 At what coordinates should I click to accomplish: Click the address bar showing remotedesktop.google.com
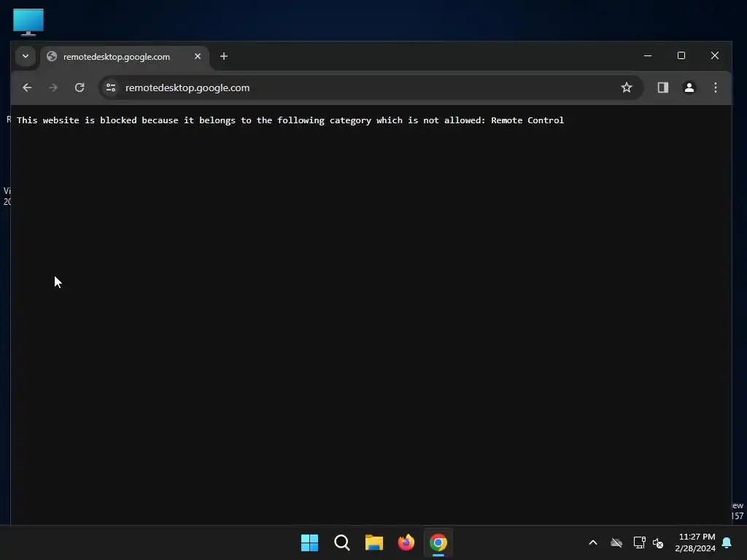click(x=371, y=87)
